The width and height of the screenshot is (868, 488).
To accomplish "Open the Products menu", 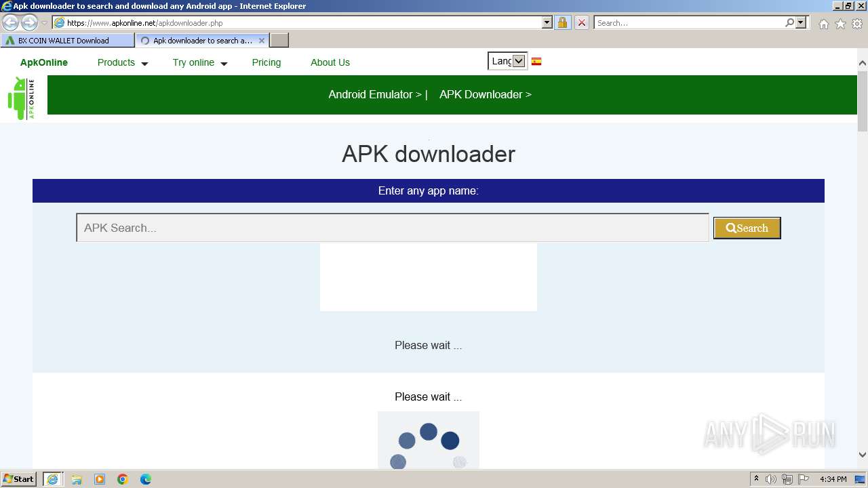I will coord(116,62).
